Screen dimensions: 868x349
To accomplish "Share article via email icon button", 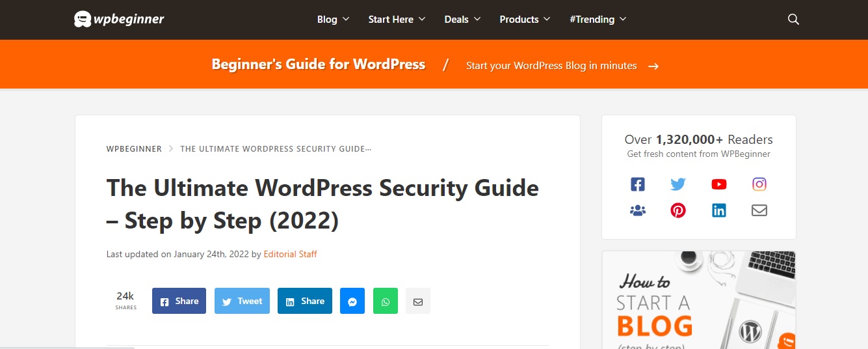I will click(x=418, y=301).
